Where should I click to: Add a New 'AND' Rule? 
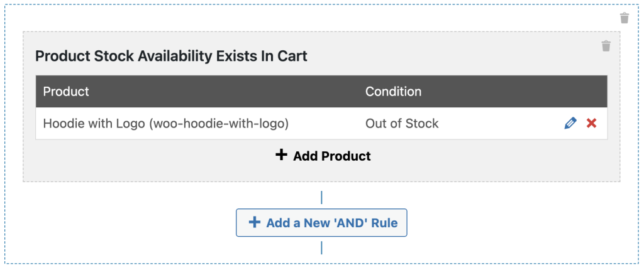[x=321, y=223]
